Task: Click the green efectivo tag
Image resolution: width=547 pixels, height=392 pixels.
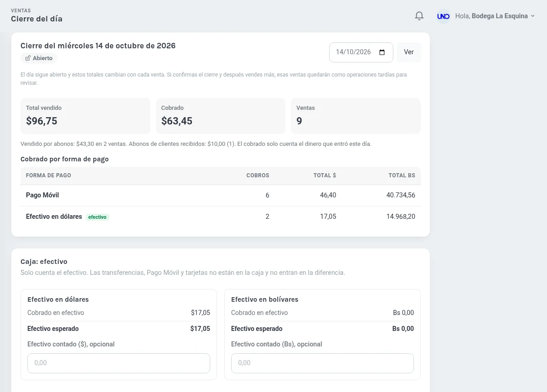Action: coord(98,217)
